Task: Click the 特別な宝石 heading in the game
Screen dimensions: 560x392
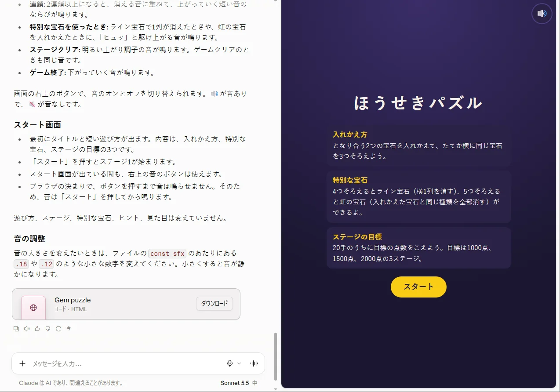Action: point(350,180)
